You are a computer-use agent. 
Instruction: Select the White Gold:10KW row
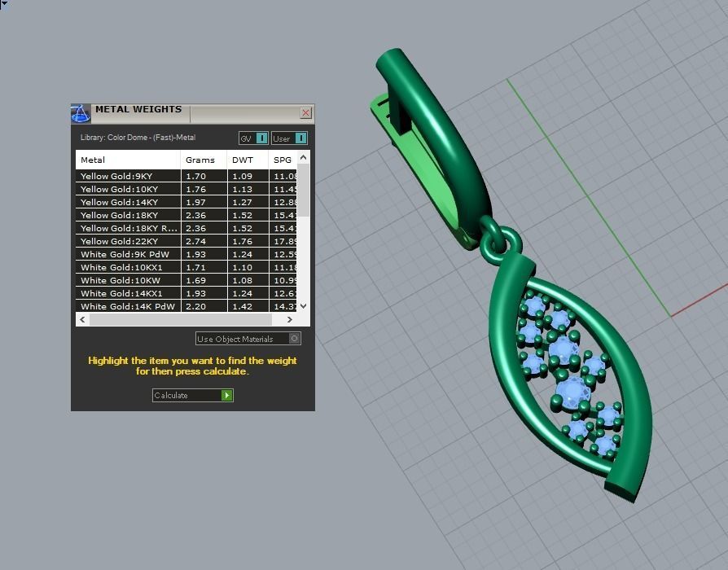(x=186, y=280)
